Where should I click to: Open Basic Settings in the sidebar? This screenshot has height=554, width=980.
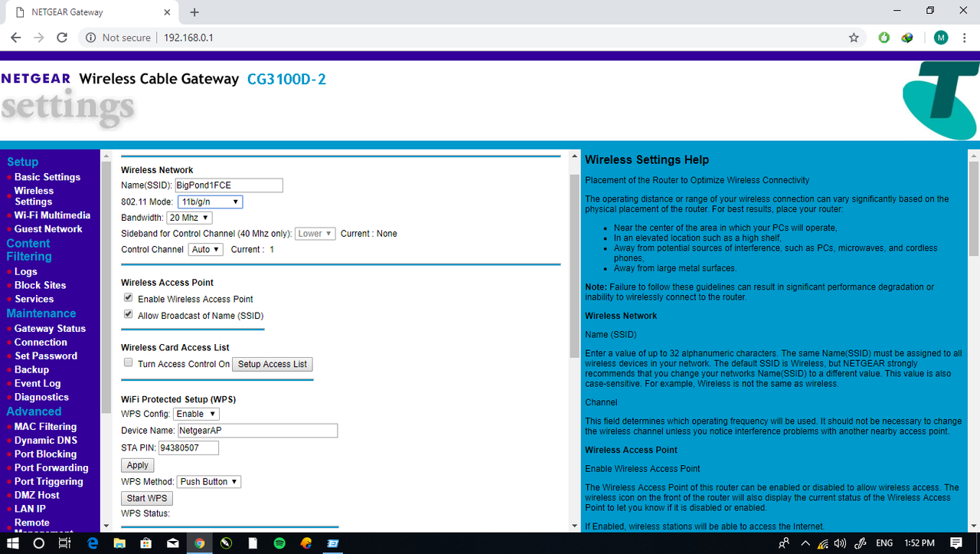[x=47, y=177]
